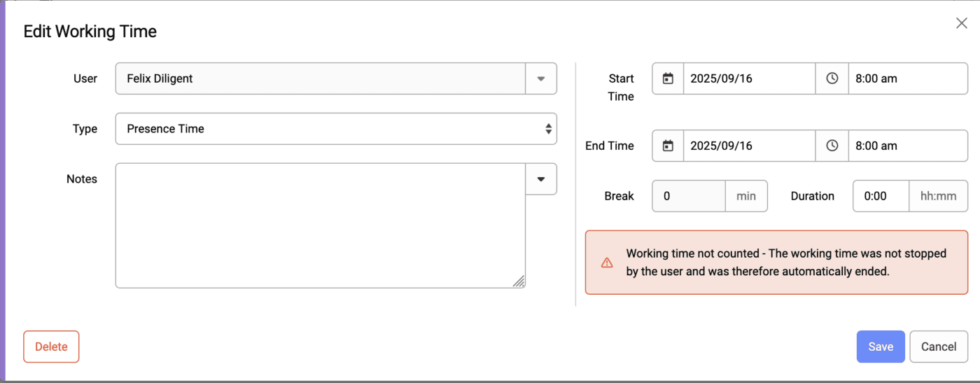The height and width of the screenshot is (383, 980).
Task: Click the Break minutes input field
Action: [689, 196]
